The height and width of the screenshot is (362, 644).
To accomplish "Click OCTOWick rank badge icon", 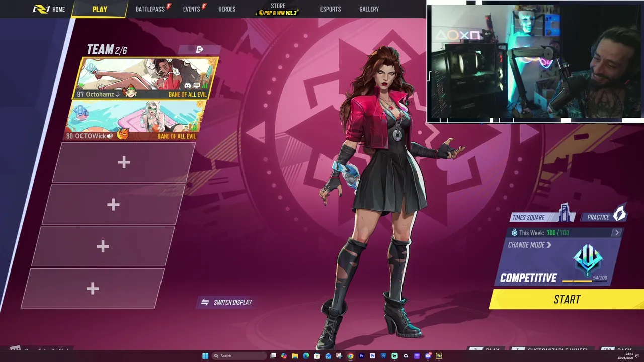I will pyautogui.click(x=82, y=112).
